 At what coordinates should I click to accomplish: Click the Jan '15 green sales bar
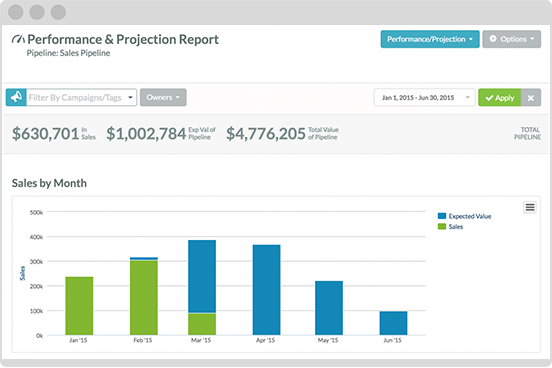pyautogui.click(x=79, y=306)
